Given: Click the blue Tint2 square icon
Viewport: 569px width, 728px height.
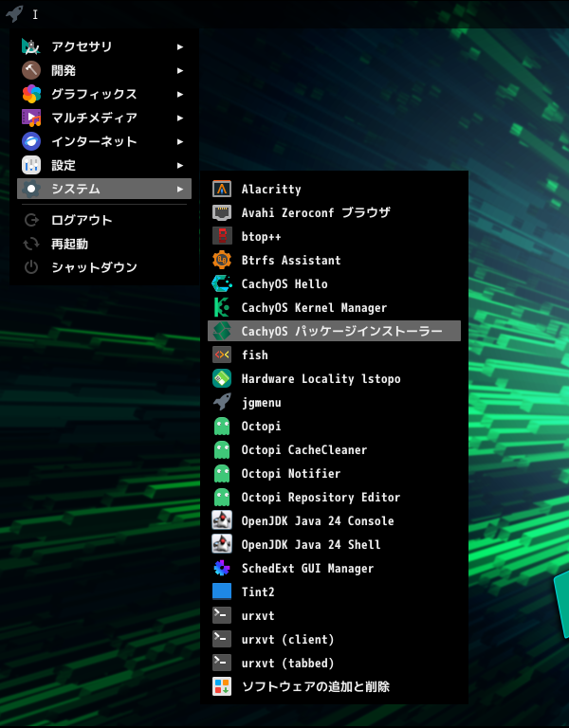Looking at the screenshot, I should [x=222, y=591].
